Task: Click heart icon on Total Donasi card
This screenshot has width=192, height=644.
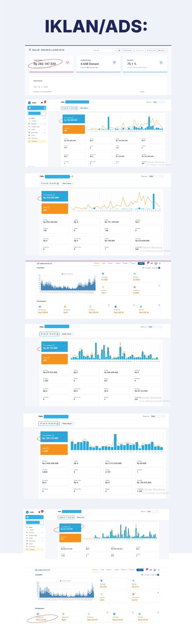Action: (67, 62)
